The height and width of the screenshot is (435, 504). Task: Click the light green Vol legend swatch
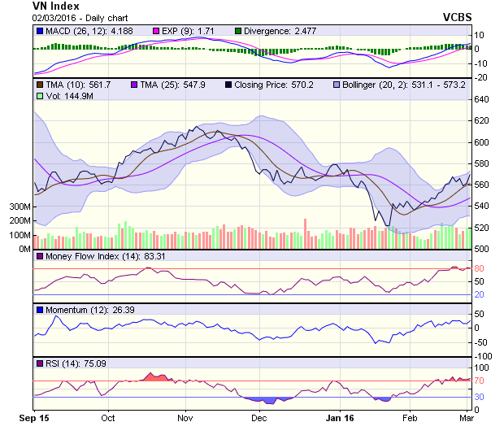[x=41, y=96]
